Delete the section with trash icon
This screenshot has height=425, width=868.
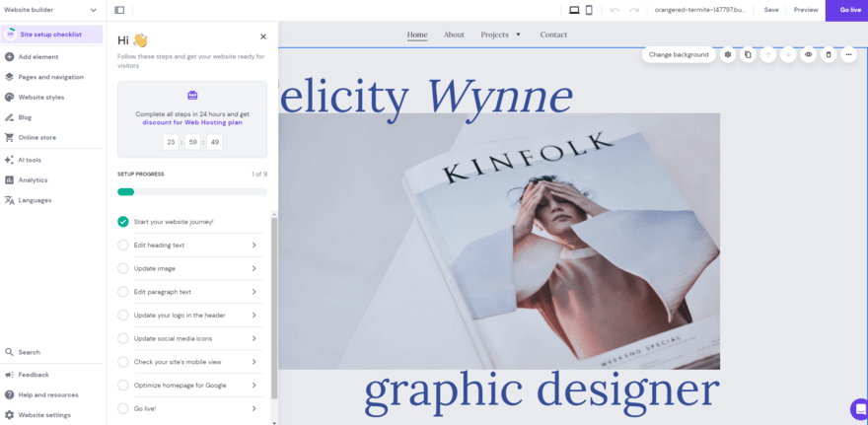(829, 55)
